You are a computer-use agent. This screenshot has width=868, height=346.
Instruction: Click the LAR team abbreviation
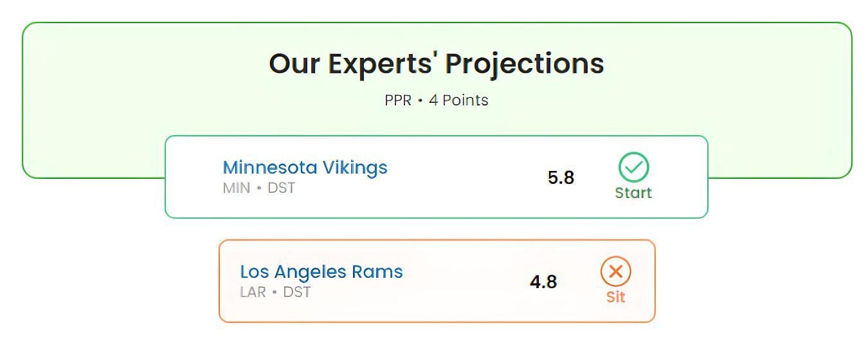click(253, 293)
